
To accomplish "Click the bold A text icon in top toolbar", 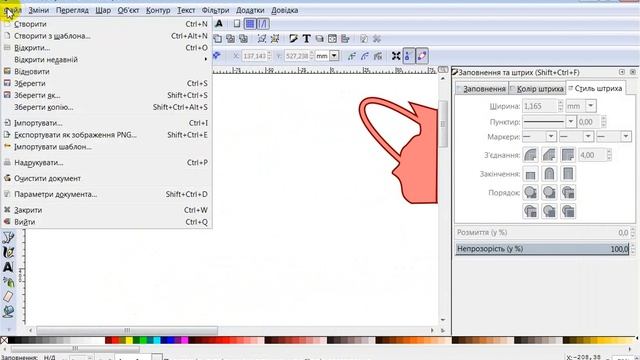I will (219, 24).
